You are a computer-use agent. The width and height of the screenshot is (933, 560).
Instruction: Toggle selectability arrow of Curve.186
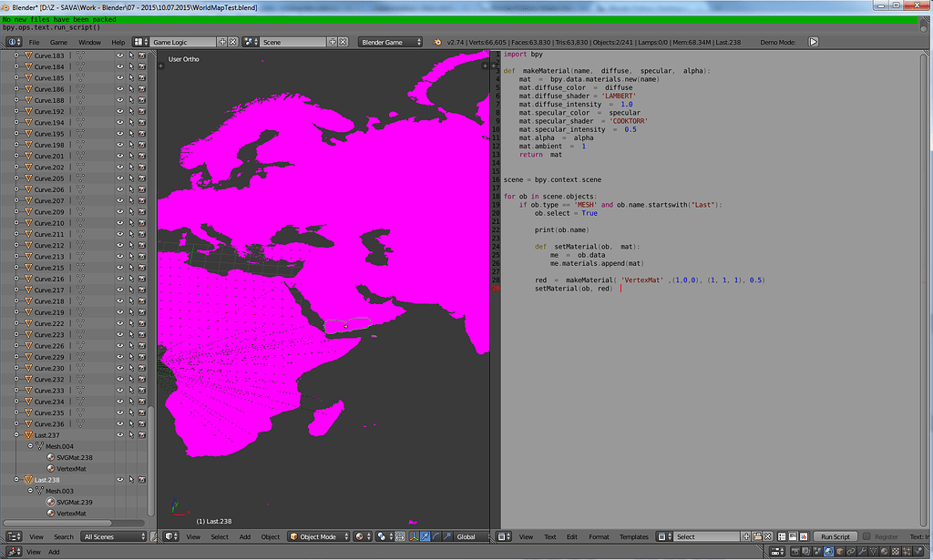[131, 88]
